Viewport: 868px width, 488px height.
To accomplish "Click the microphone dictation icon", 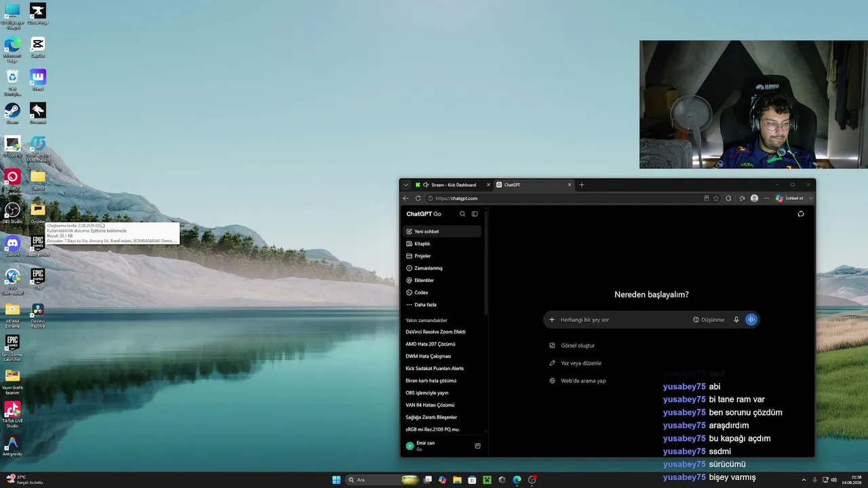I will (x=736, y=320).
